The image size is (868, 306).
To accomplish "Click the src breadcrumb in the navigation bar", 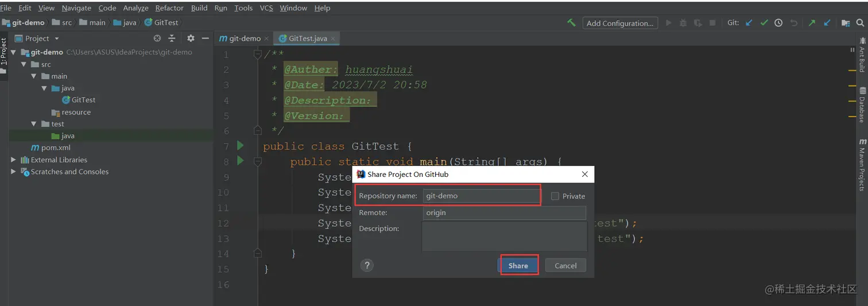I will coord(62,22).
